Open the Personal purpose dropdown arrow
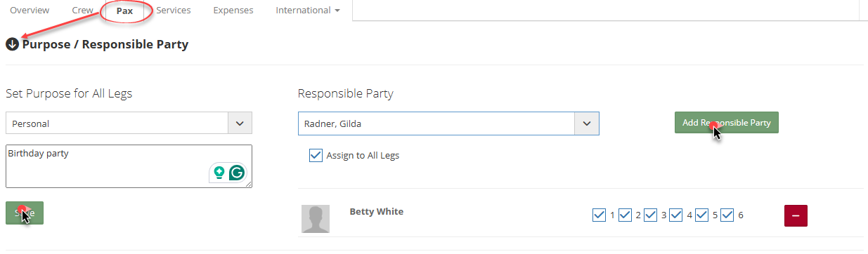This screenshot has width=868, height=254. [240, 123]
